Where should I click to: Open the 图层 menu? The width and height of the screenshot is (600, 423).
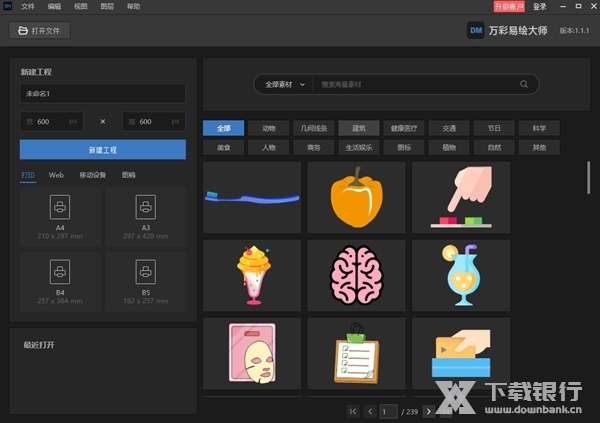tap(107, 6)
